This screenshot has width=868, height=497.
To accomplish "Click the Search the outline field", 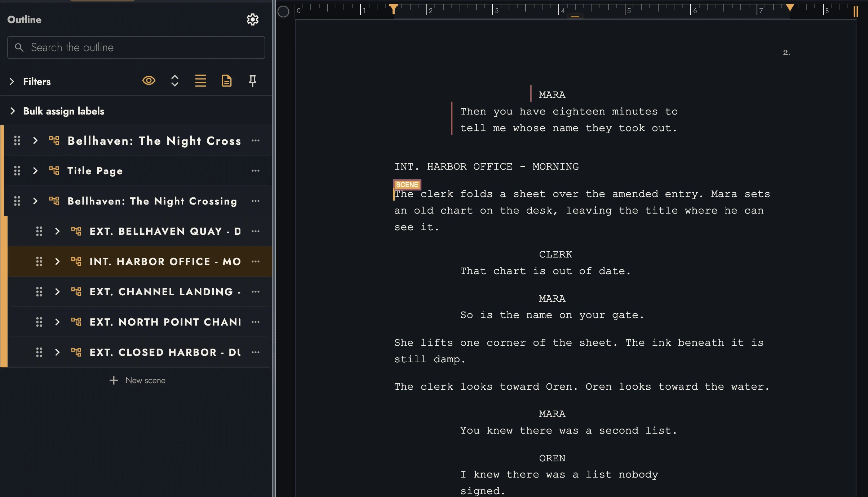I will pyautogui.click(x=136, y=48).
